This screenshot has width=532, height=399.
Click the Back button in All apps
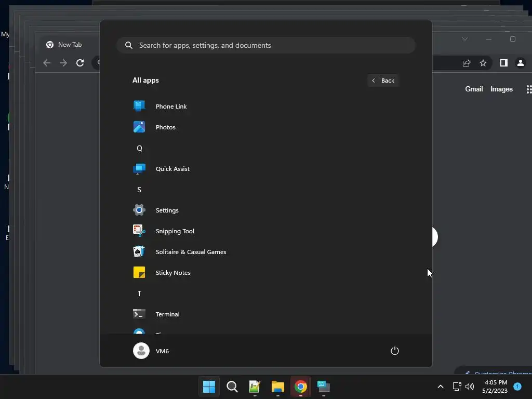point(383,81)
